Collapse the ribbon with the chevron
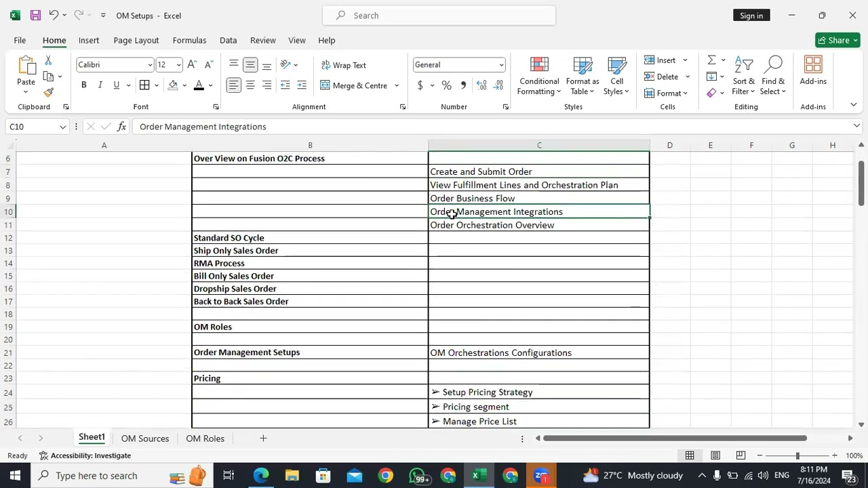Screen dimensions: 868x488 [853, 105]
